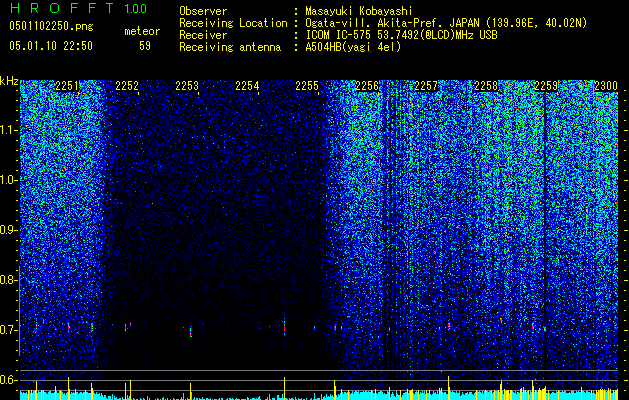This screenshot has height=400, width=629.
Task: Click the 2254 time marker
Action: pyautogui.click(x=247, y=86)
